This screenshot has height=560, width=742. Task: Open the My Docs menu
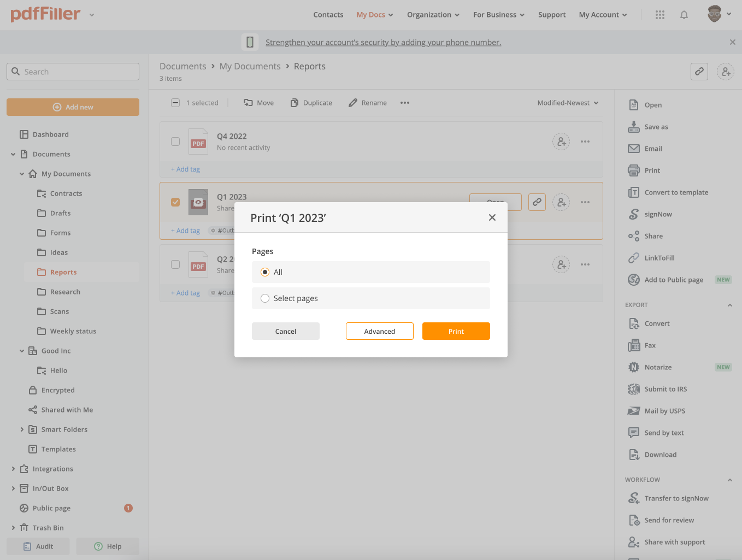coord(374,15)
